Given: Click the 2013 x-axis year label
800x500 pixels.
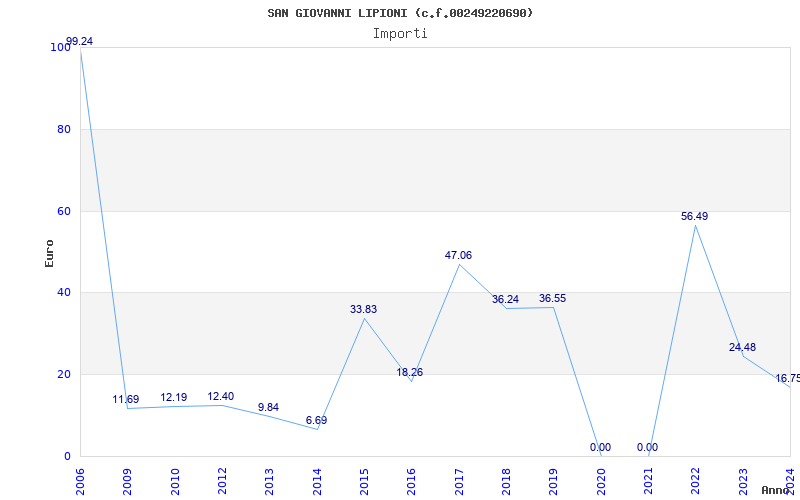Looking at the screenshot, I should pyautogui.click(x=269, y=482).
